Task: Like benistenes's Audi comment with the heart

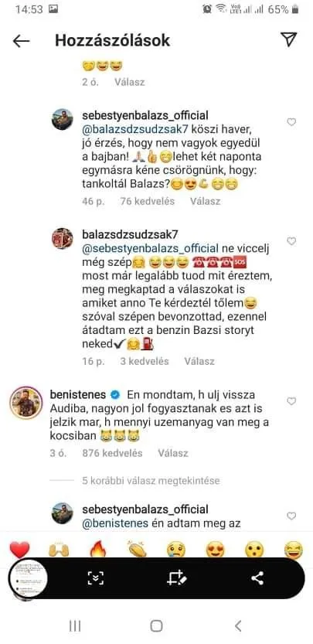Action: (x=291, y=401)
